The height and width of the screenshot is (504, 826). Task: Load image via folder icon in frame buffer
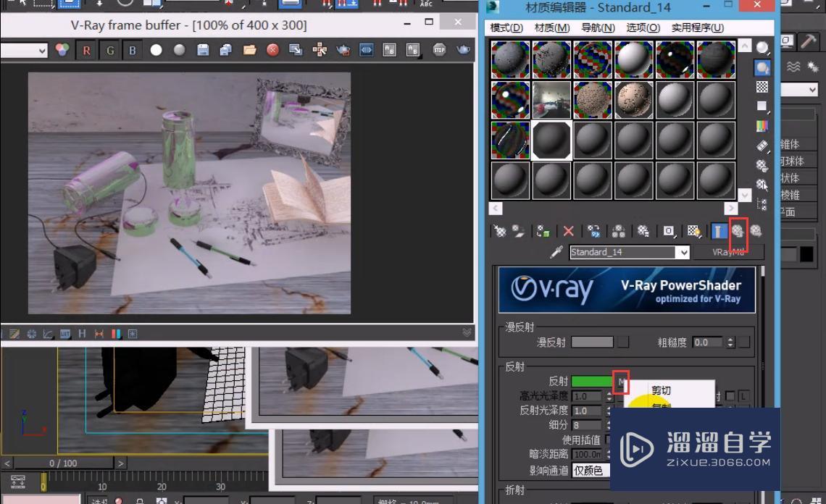pyautogui.click(x=250, y=50)
